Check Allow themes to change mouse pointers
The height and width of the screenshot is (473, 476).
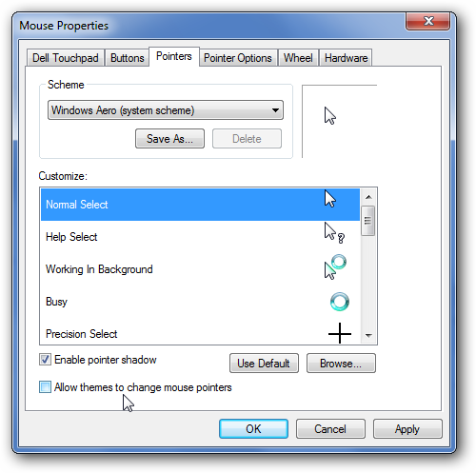(45, 387)
